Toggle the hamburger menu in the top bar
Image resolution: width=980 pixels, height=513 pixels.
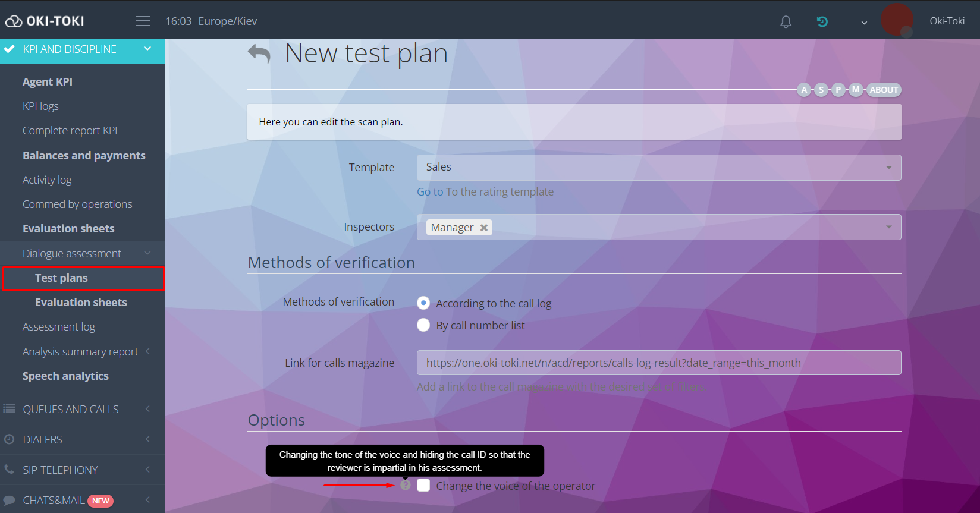click(143, 21)
